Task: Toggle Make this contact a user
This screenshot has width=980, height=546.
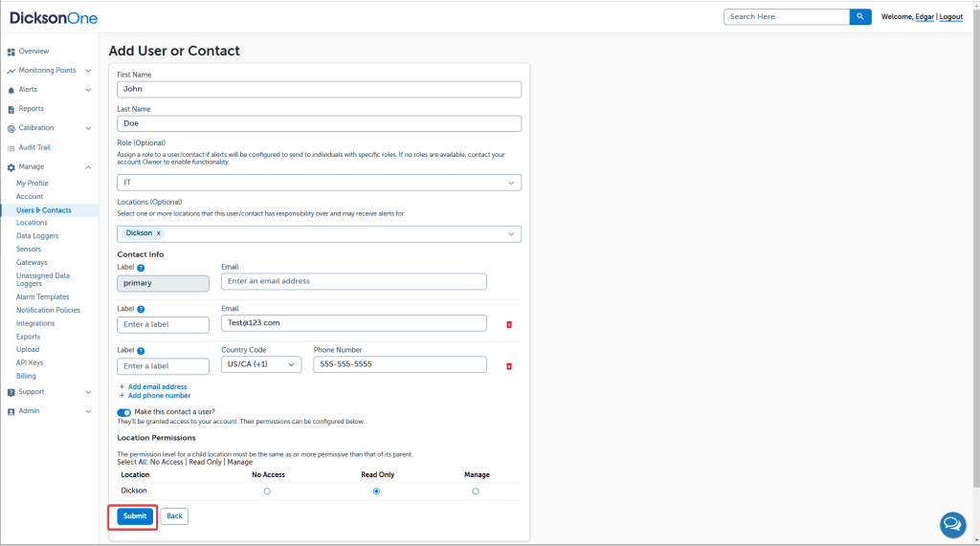Action: click(x=123, y=412)
